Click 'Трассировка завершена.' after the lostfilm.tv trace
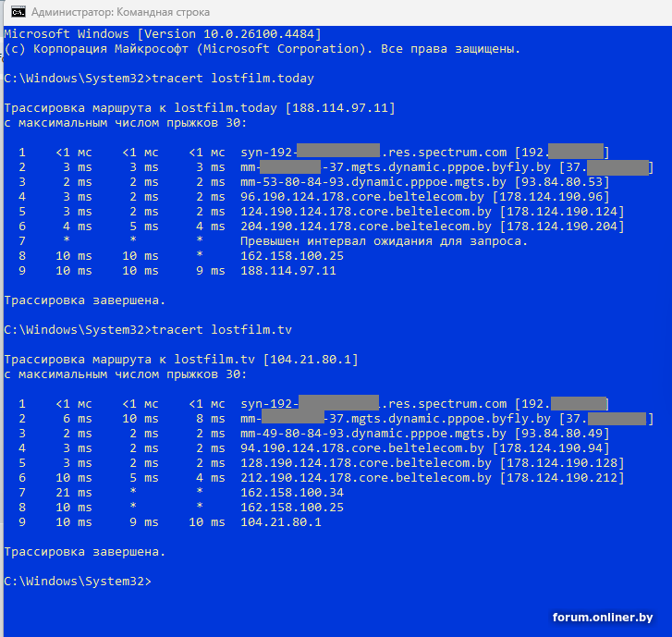Screen dimensions: 672x637 point(85,552)
